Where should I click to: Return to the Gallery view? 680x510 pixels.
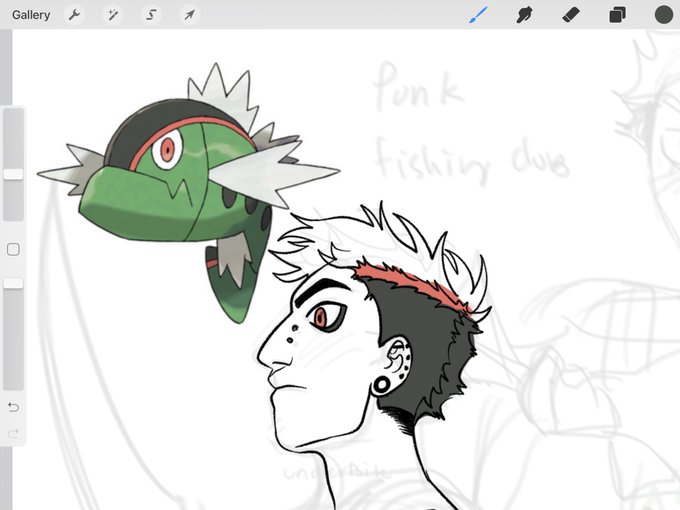click(x=31, y=15)
